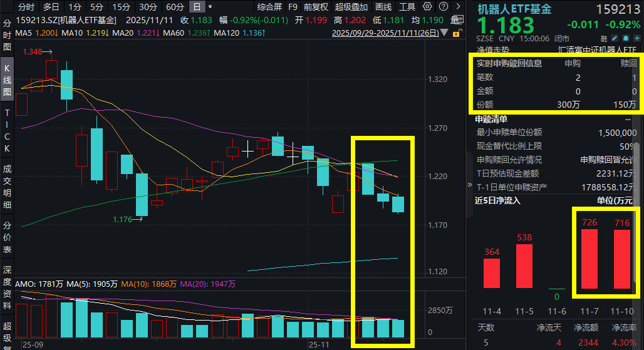This screenshot has height=350, width=644.
Task: Toggle 超级叠加 overlay option
Action: [351, 7]
